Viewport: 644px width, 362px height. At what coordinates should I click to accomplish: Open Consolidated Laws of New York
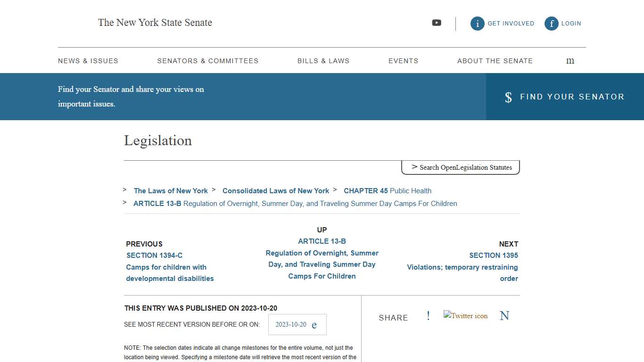pos(276,190)
